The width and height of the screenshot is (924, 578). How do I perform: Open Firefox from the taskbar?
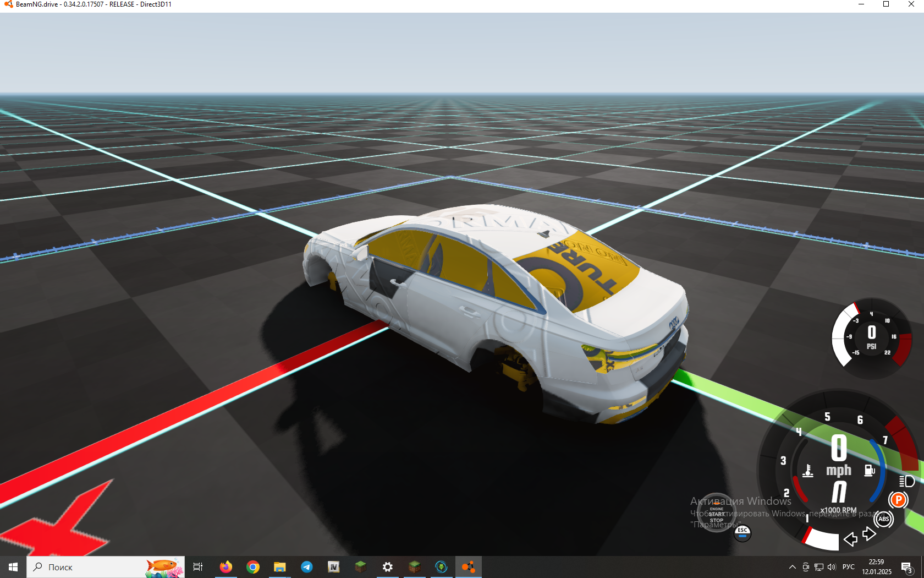(226, 567)
